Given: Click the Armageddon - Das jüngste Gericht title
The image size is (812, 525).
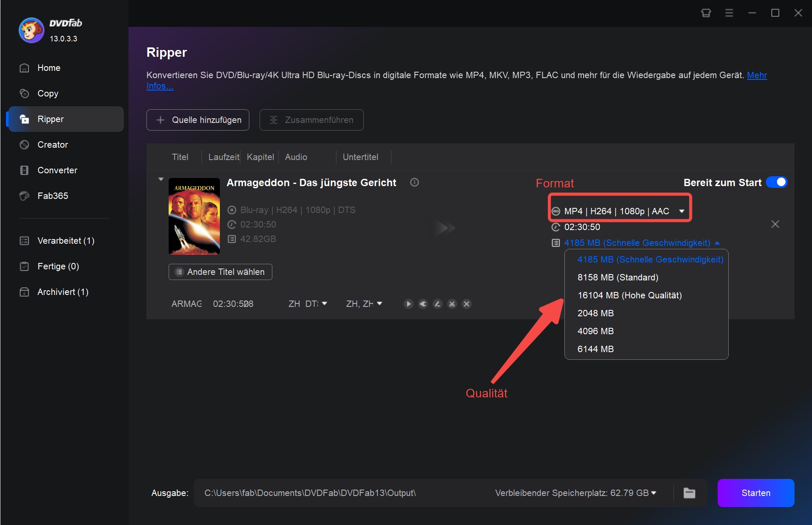Looking at the screenshot, I should tap(311, 183).
